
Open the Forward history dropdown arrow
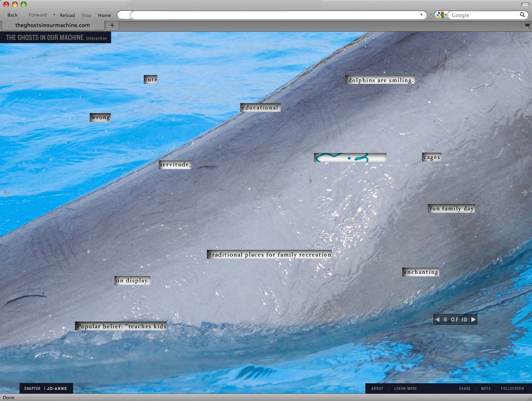coord(54,15)
